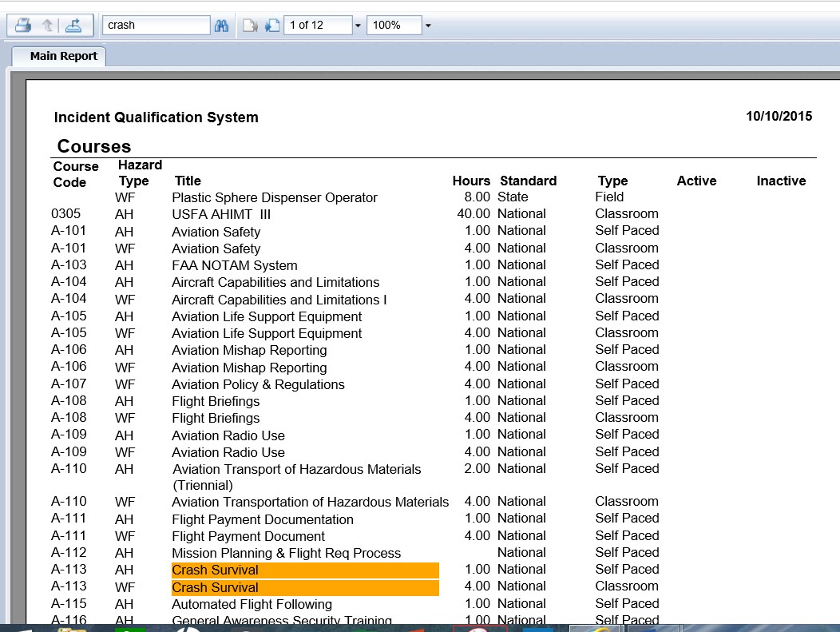Click the 'Hours' column header
This screenshot has height=632, width=840.
[471, 181]
